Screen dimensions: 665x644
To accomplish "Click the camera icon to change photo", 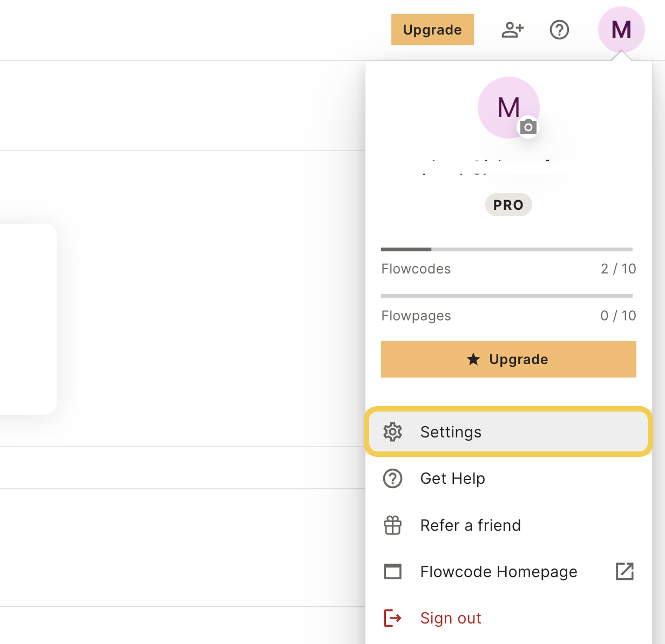I will [528, 127].
